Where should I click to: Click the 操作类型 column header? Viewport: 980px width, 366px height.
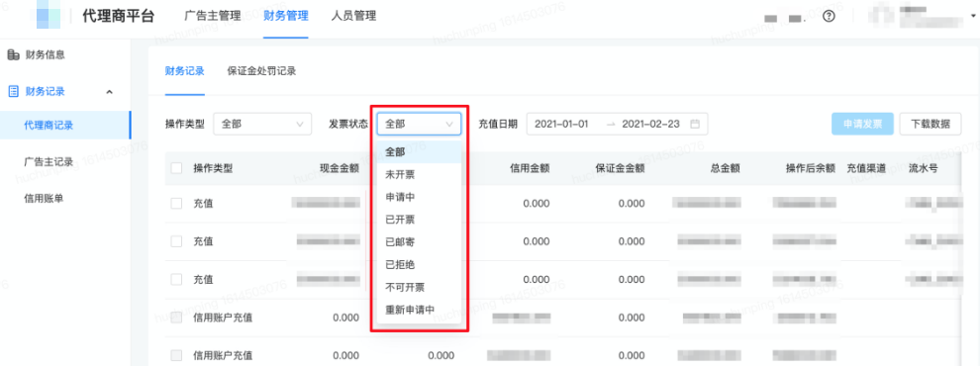[x=213, y=168]
